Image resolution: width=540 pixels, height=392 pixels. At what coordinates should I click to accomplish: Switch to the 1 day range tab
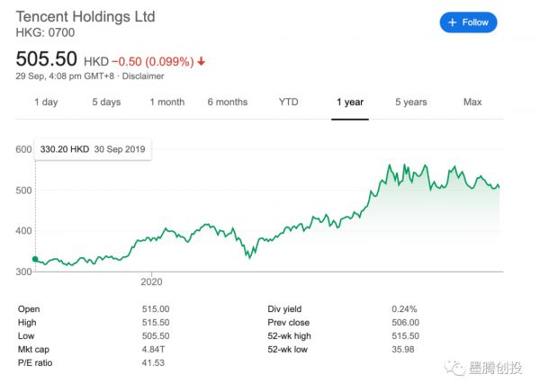[46, 102]
